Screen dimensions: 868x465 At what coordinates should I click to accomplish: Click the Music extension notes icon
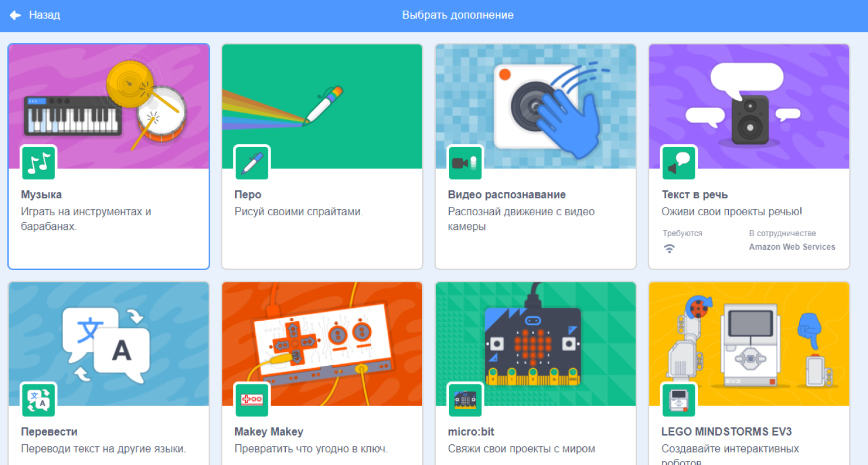click(38, 163)
